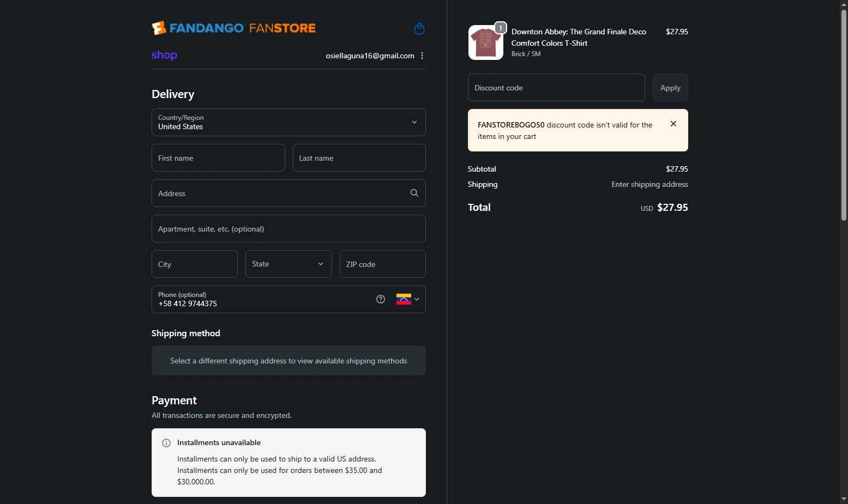Image resolution: width=848 pixels, height=504 pixels.
Task: Focus the Last name field
Action: 359,157
